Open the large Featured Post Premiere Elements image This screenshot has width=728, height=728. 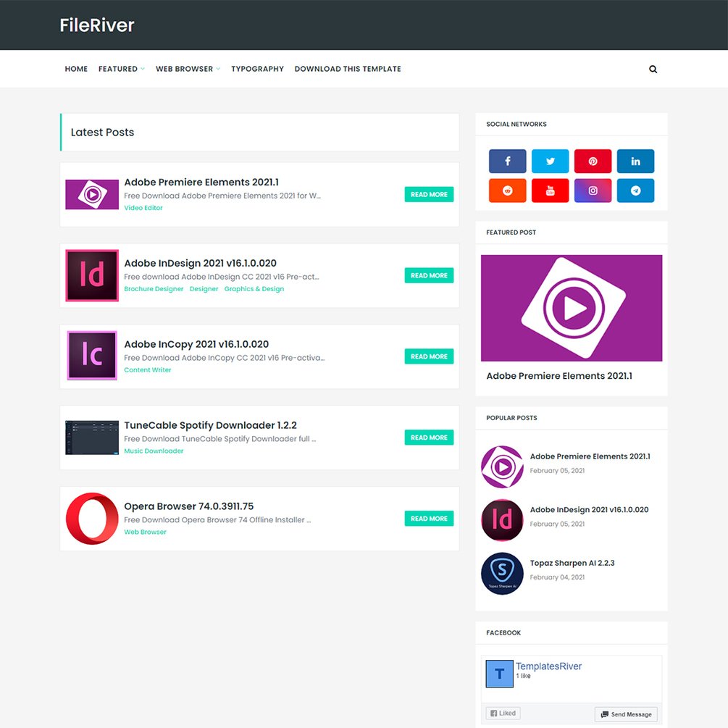pos(572,308)
